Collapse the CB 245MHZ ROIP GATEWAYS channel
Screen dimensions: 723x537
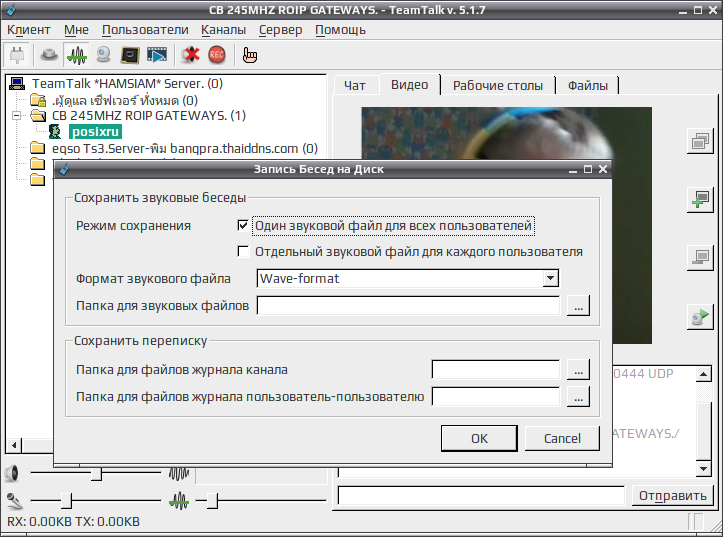(x=17, y=115)
